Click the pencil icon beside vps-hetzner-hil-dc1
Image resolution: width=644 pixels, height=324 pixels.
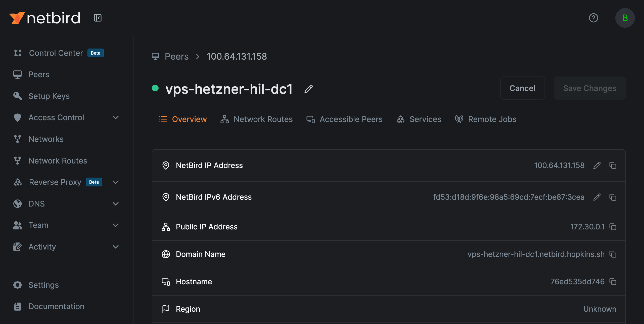(309, 89)
